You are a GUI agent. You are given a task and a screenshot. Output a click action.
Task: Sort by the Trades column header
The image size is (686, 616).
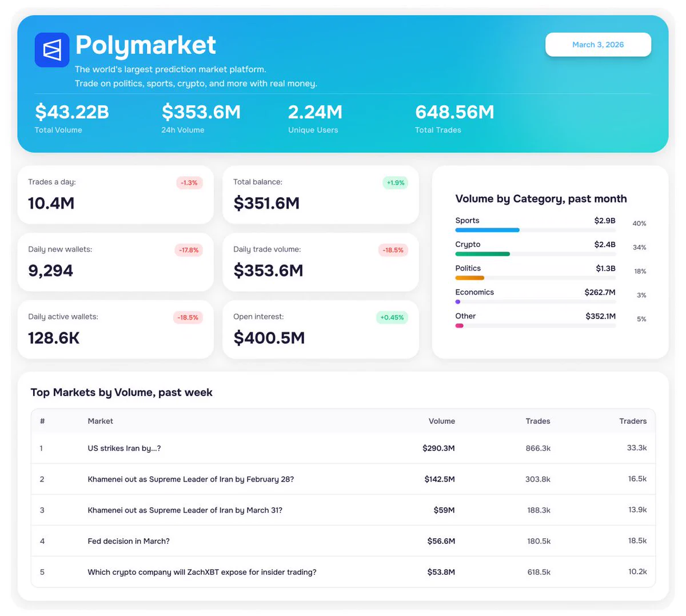tap(538, 422)
